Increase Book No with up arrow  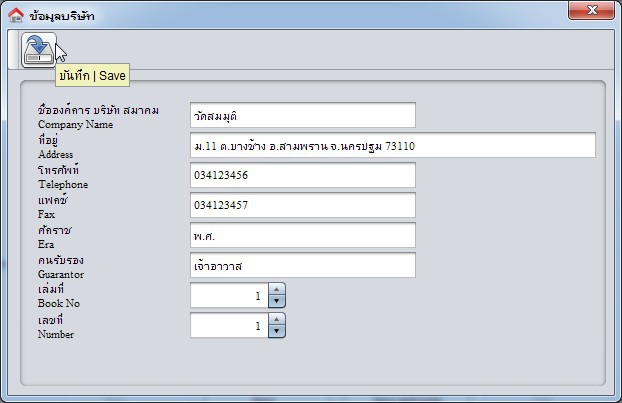(276, 289)
